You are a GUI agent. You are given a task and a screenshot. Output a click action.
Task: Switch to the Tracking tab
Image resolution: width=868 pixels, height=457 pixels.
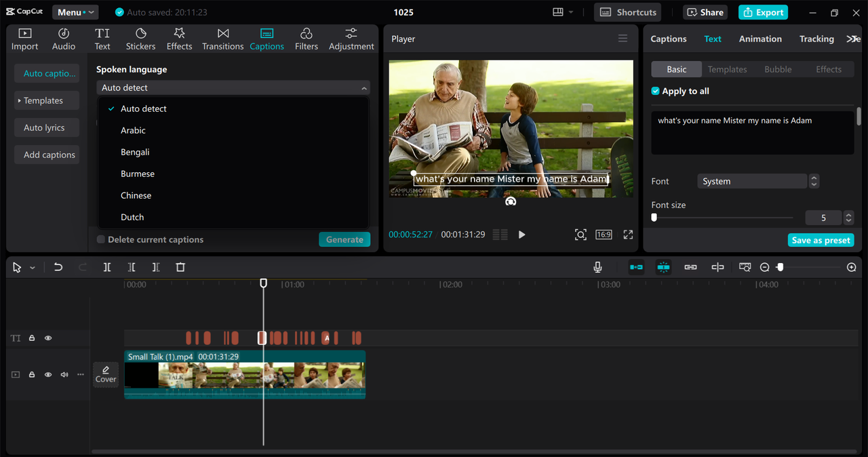coord(816,39)
